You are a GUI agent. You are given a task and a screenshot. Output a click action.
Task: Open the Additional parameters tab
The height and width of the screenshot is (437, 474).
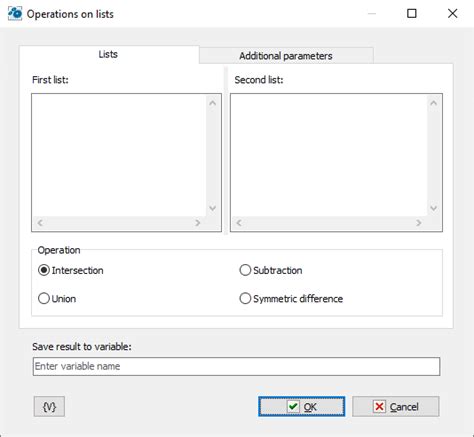[x=286, y=56]
